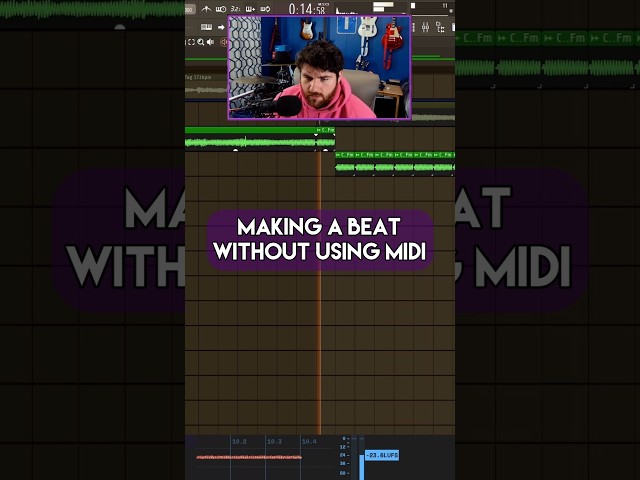Select the zoom magnifier tool
640x480 pixels.
201,42
